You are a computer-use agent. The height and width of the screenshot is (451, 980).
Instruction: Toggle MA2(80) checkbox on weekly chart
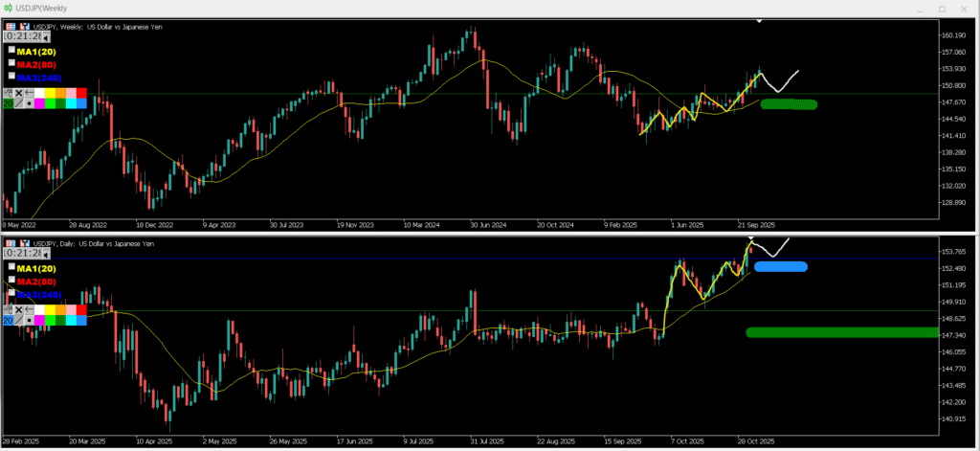click(11, 63)
